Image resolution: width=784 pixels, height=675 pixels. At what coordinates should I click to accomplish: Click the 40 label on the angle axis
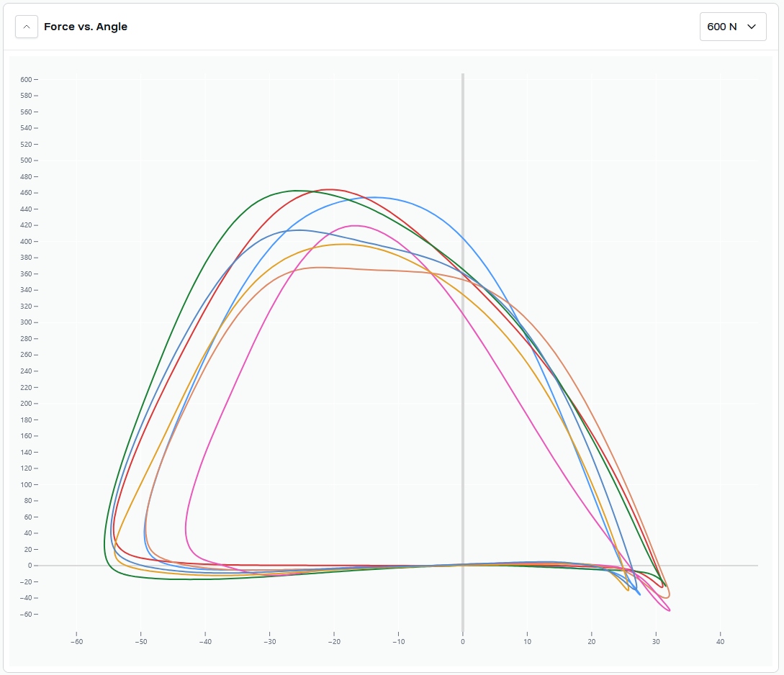coord(720,642)
